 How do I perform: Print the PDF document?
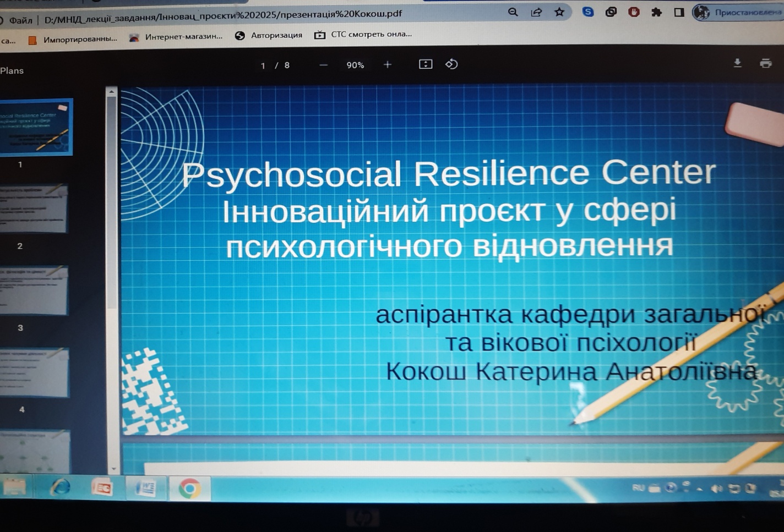[x=765, y=63]
